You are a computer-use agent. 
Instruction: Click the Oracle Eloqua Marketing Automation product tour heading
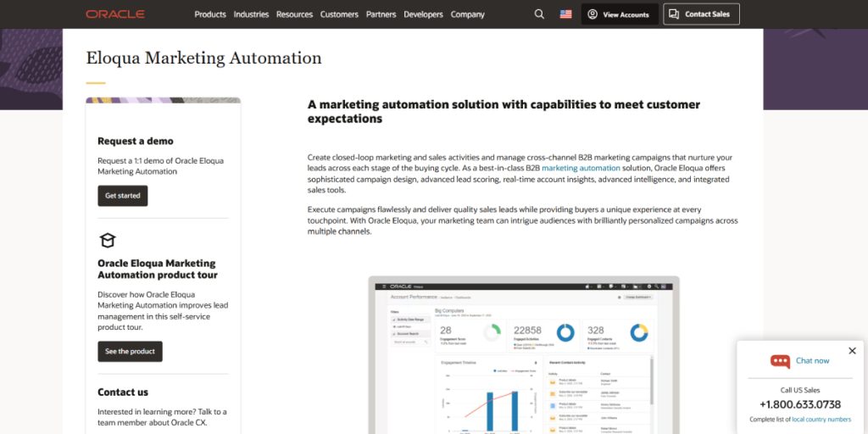158,269
